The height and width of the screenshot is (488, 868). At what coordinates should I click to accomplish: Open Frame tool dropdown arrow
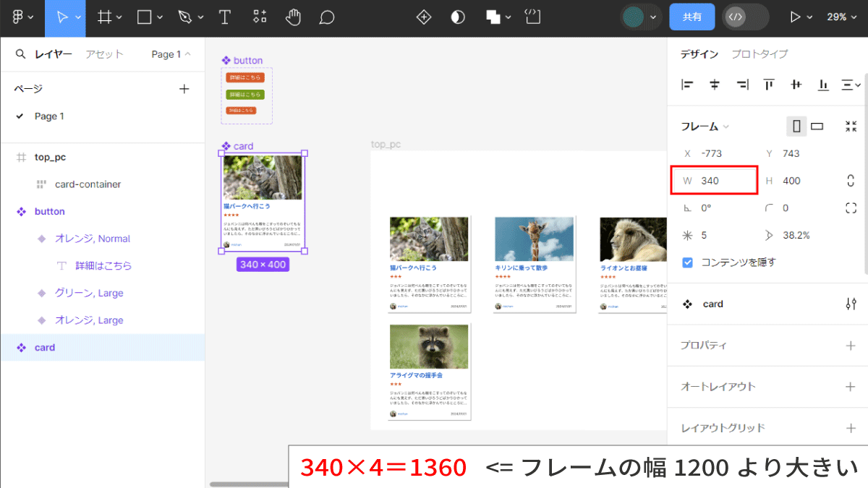tap(119, 17)
